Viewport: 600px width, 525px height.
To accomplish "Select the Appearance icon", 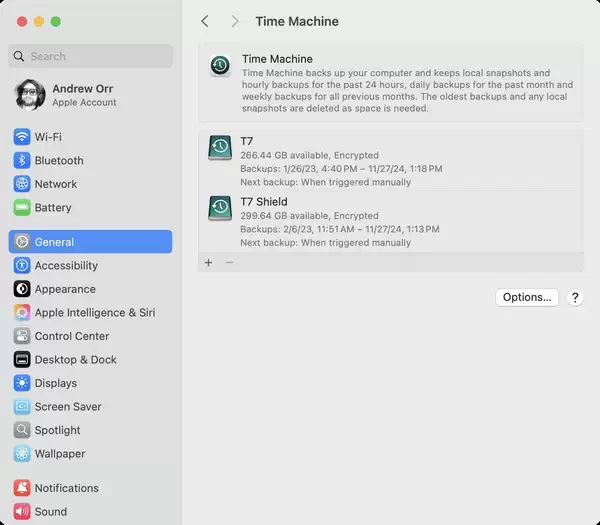I will click(x=22, y=289).
